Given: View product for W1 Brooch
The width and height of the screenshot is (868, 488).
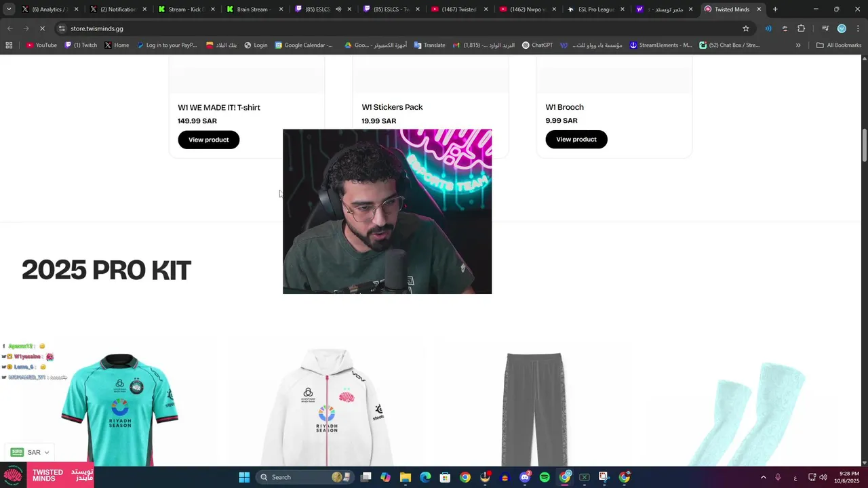Looking at the screenshot, I should (x=576, y=140).
